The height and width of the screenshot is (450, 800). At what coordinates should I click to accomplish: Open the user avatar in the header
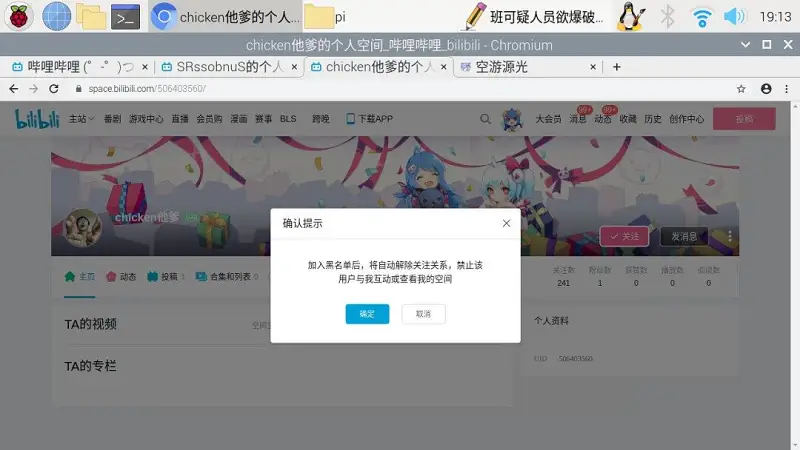coord(512,120)
